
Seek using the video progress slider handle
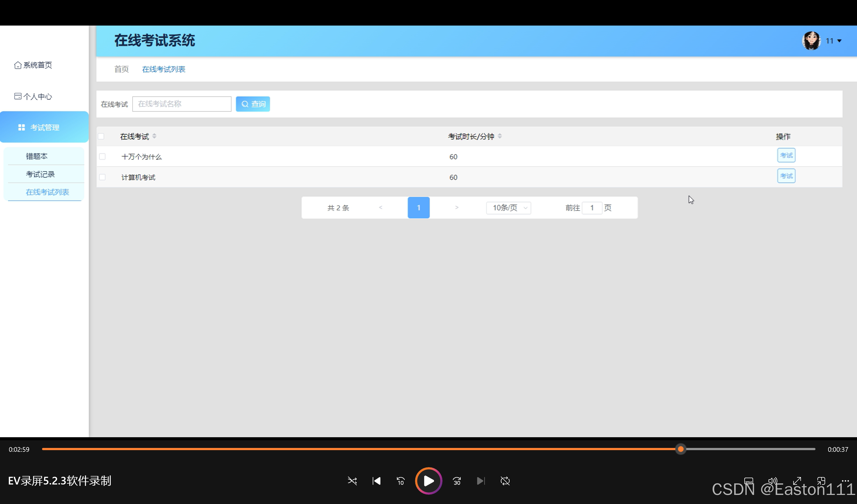click(x=681, y=449)
